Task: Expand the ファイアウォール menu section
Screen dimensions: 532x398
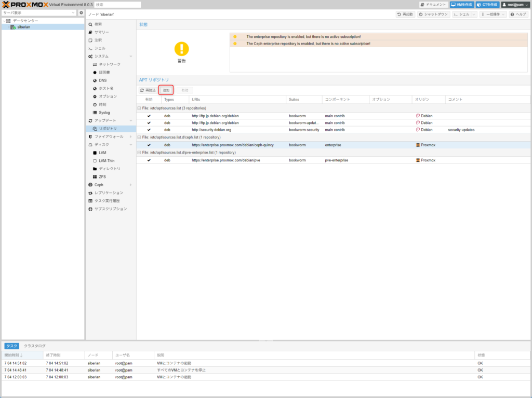Action: 131,137
